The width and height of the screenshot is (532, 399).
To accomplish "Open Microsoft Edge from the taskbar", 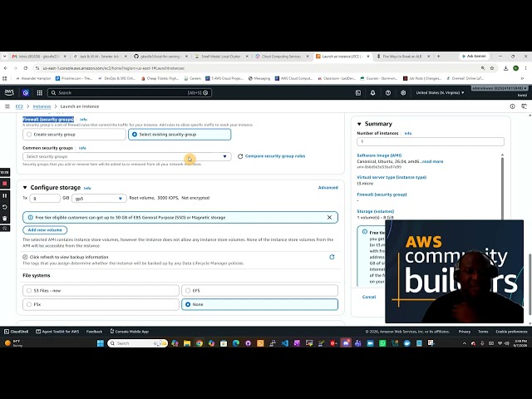I will (x=236, y=343).
